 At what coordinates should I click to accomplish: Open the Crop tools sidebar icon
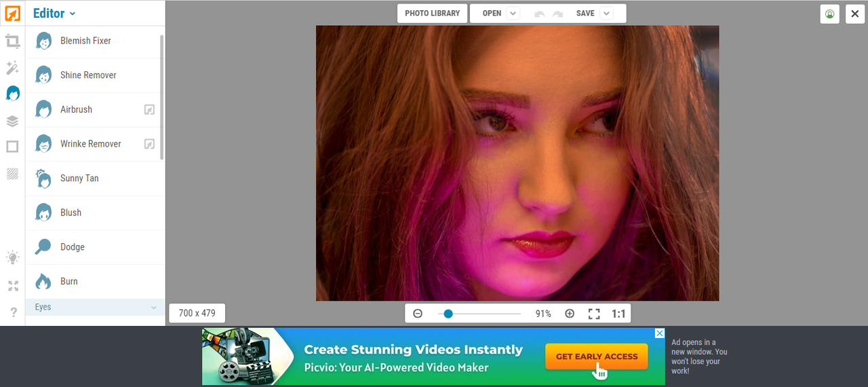pos(12,41)
